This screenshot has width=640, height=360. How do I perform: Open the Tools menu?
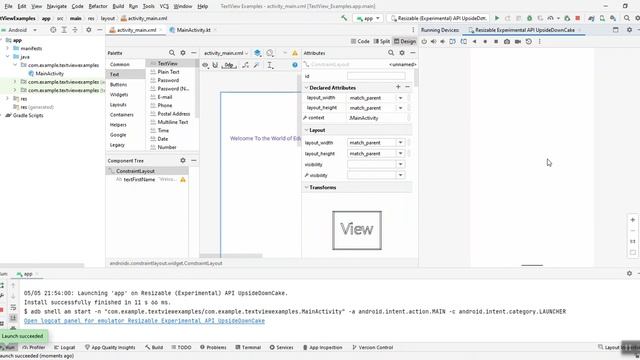(x=149, y=7)
